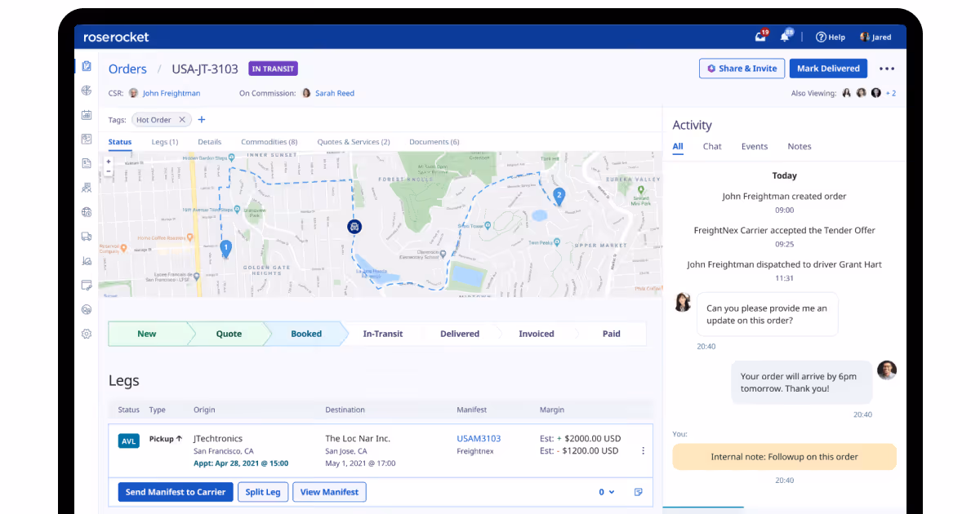Open the invoice document icon in sidebar

click(87, 163)
